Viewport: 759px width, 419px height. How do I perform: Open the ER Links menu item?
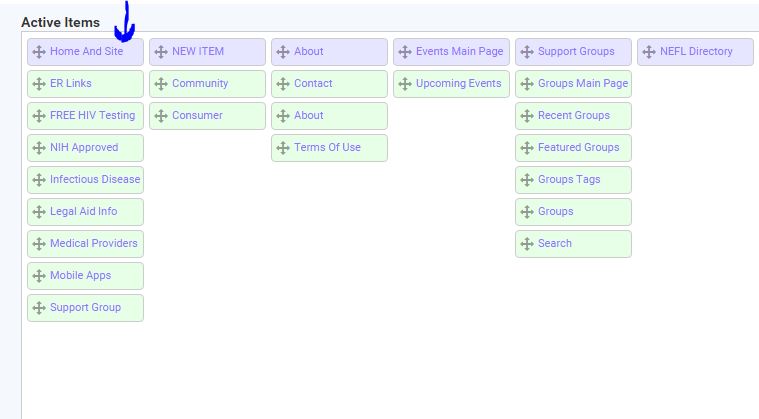point(71,84)
